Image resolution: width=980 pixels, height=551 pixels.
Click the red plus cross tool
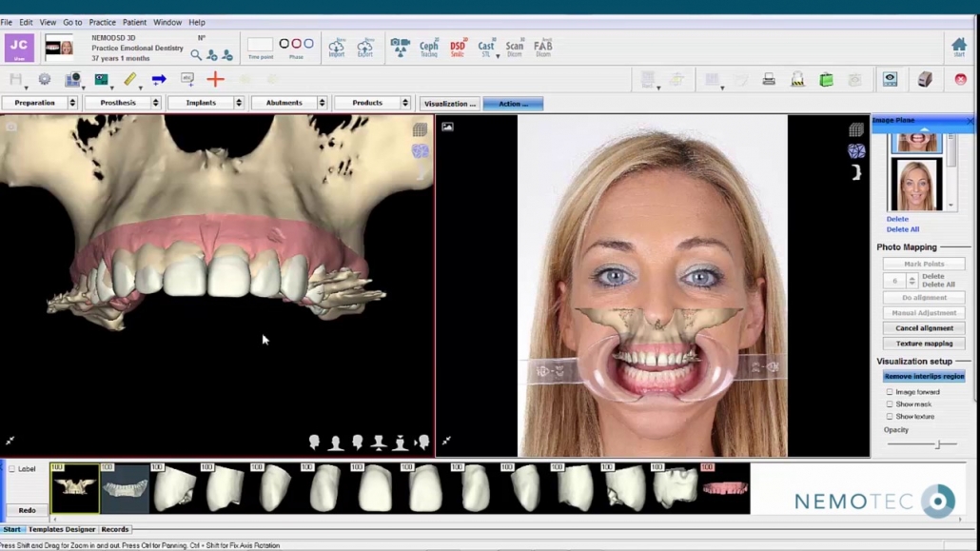click(215, 80)
